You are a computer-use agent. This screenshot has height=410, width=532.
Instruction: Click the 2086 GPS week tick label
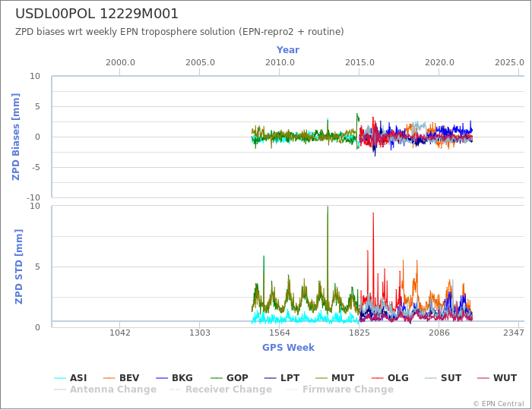(x=439, y=333)
